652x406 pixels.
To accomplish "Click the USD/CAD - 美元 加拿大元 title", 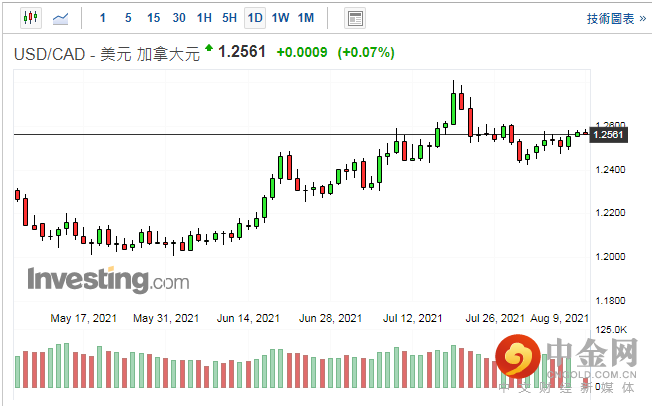I will point(107,54).
